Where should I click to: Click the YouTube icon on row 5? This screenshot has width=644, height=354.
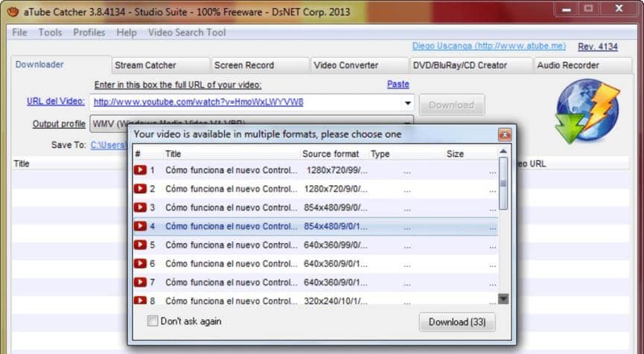(x=140, y=245)
